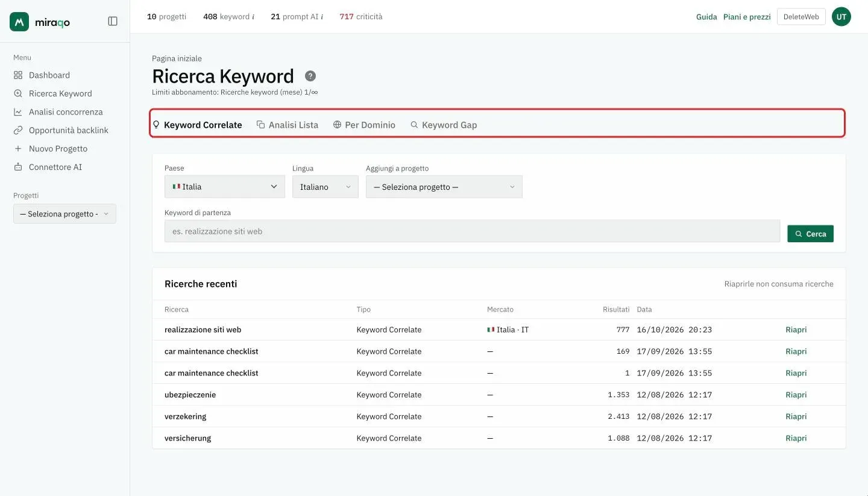Reopen the versicherung search
Viewport: 868px width, 496px height.
coord(796,438)
